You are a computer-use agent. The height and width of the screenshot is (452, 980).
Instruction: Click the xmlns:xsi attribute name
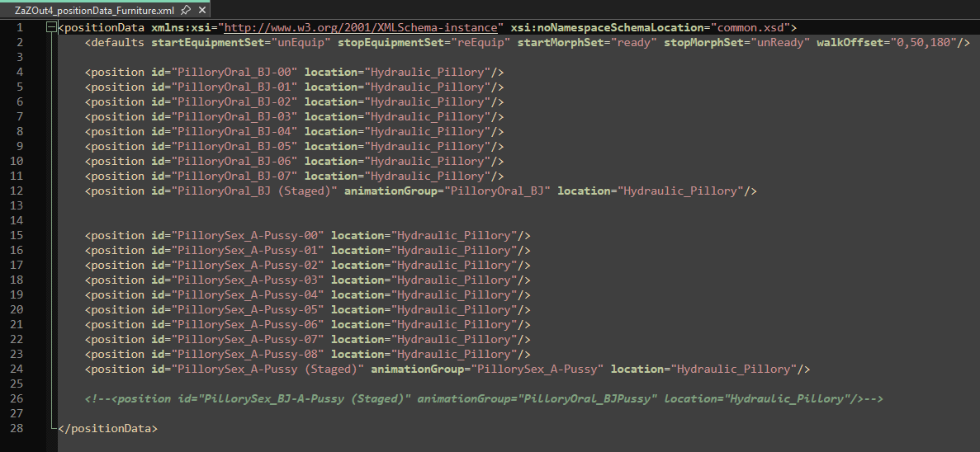(181, 27)
